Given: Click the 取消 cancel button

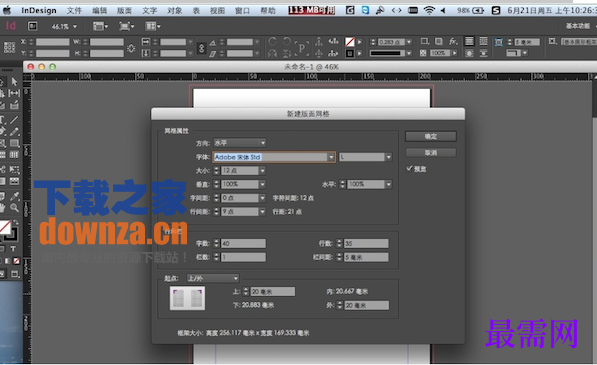Looking at the screenshot, I should [431, 153].
